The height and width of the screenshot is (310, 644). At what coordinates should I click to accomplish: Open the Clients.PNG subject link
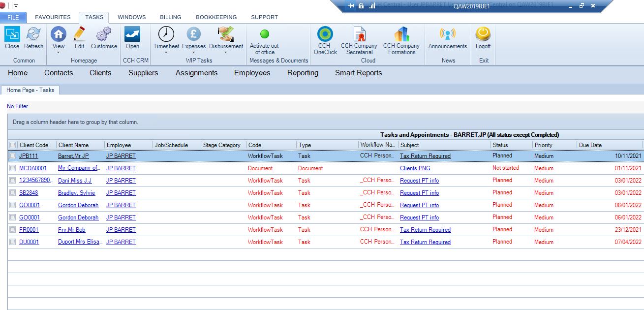(415, 168)
